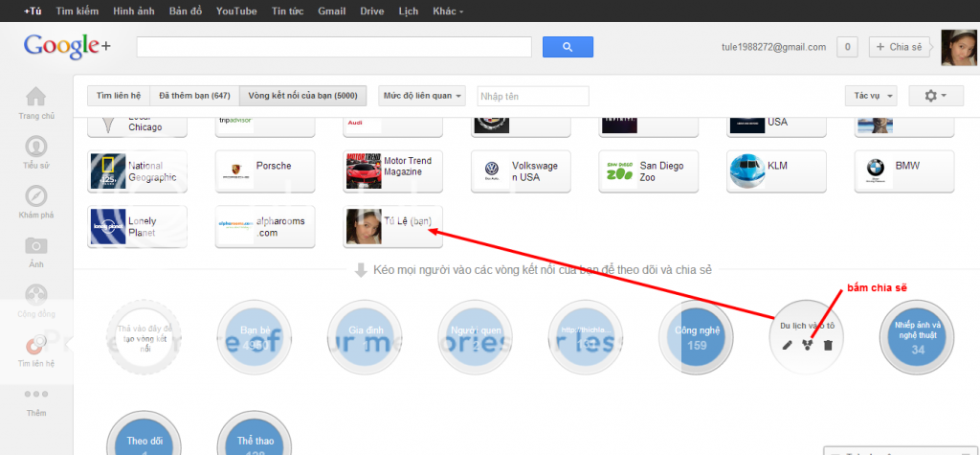Open Drive in the top bar
Screen dimensions: 980x455
[x=372, y=11]
